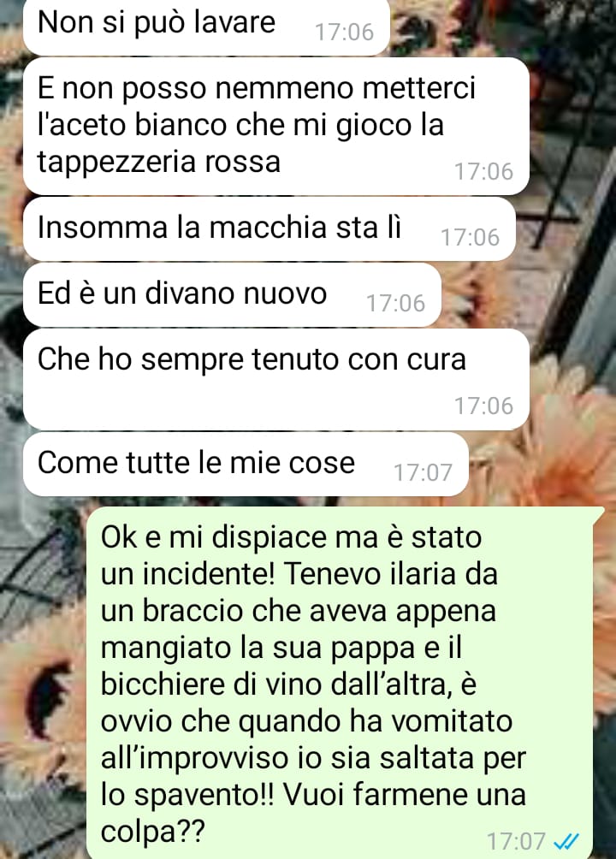This screenshot has height=859, width=616.
Task: Select the green 'è stato un incidente' reply
Action: pos(346,683)
